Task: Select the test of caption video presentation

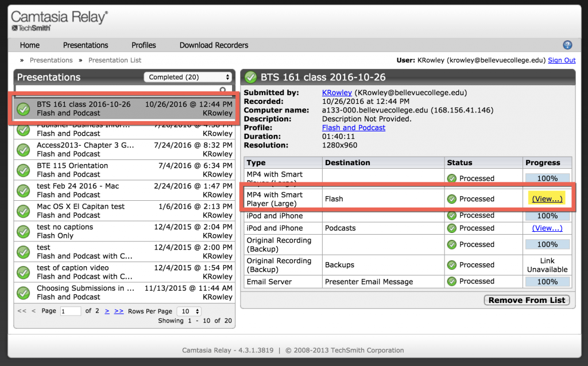Action: click(x=124, y=272)
